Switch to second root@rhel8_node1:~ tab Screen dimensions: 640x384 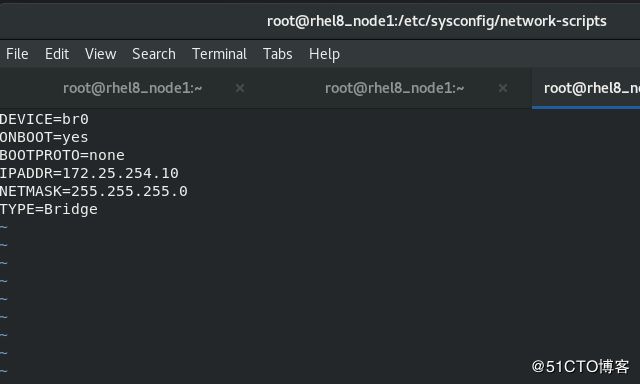(x=394, y=88)
